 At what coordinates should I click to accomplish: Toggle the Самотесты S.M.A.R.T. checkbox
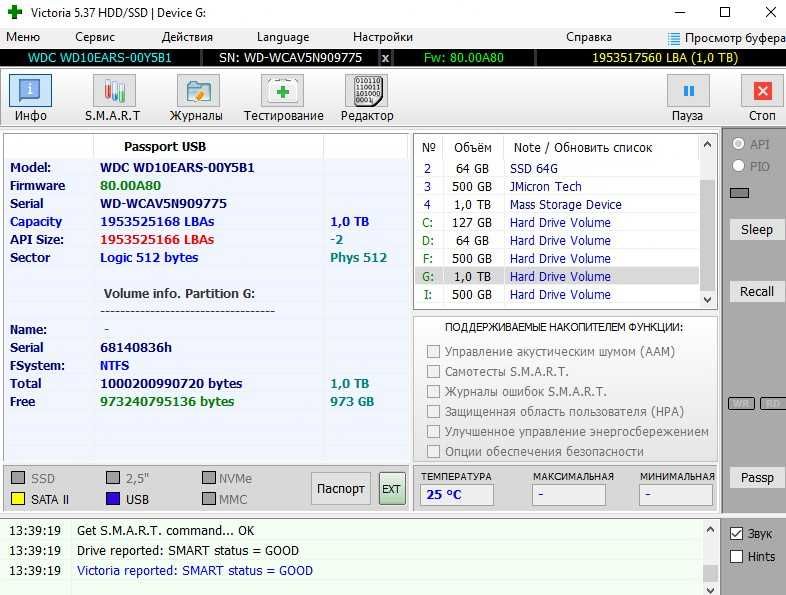[433, 371]
